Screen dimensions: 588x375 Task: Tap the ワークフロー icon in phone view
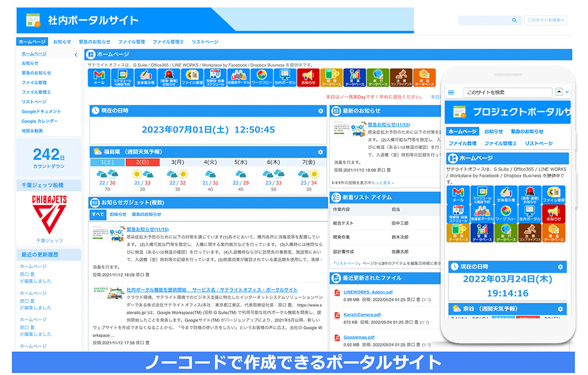pyautogui.click(x=506, y=213)
